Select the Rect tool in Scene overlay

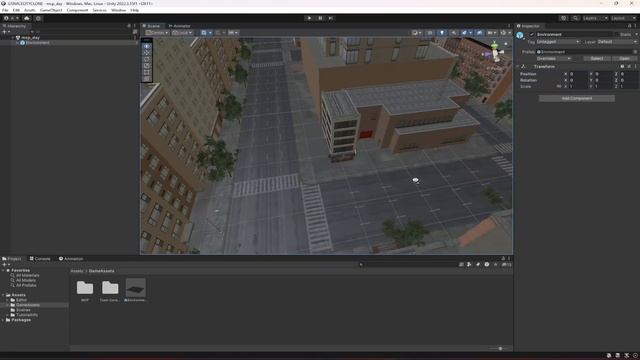[x=147, y=72]
